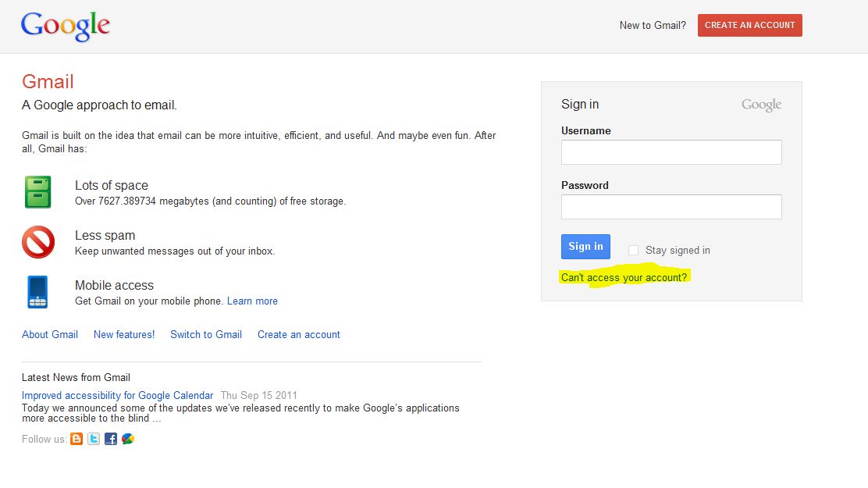Image resolution: width=868 pixels, height=488 pixels.
Task: Click the Username input field
Action: pyautogui.click(x=671, y=152)
